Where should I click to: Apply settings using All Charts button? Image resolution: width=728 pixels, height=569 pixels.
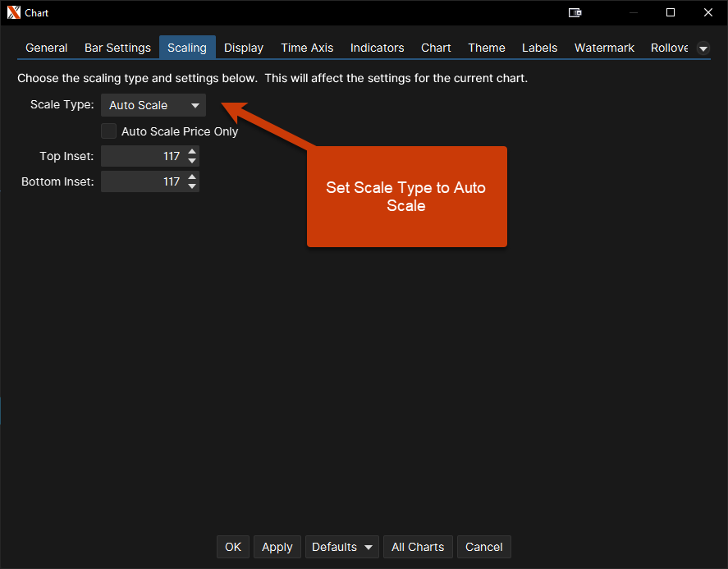pyautogui.click(x=418, y=547)
